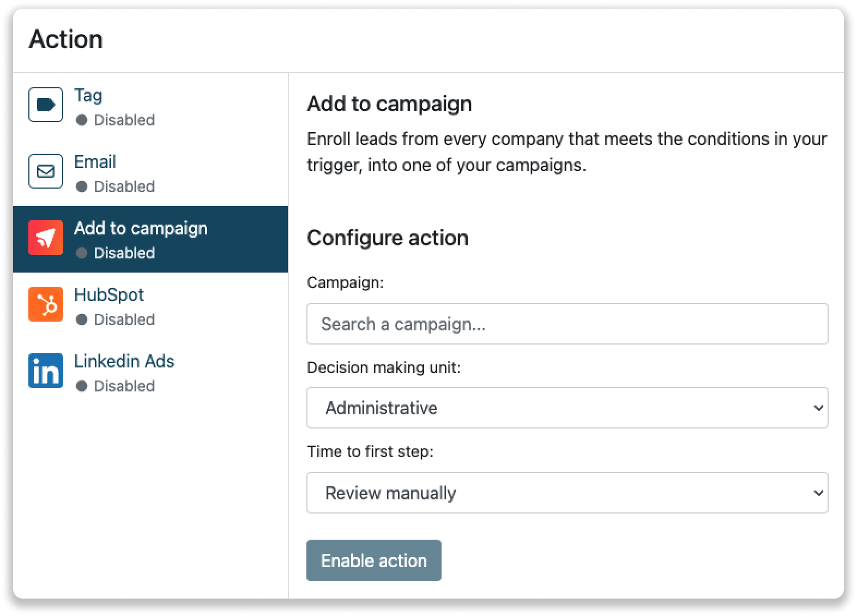Toggle the Disabled status dot under Tag

[83, 120]
